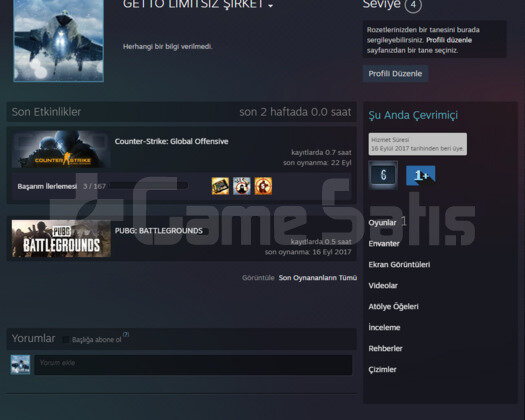Click the jet fighter profile avatar
Screen dimensions: 525x420
(59, 41)
